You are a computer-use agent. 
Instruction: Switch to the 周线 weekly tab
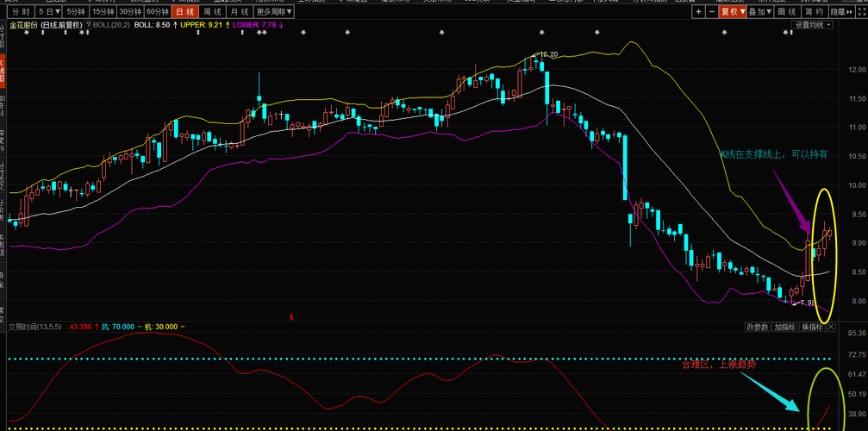tap(212, 11)
